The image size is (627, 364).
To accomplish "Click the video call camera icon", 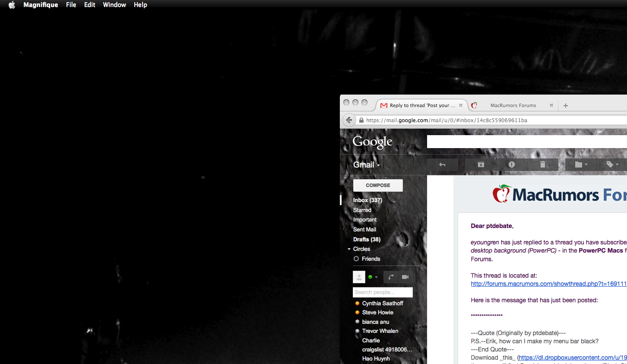I will (405, 277).
